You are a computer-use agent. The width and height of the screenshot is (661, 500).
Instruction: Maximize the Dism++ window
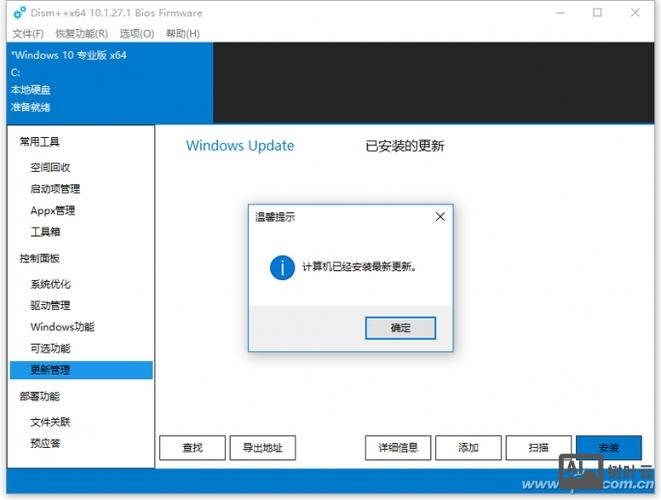[x=597, y=13]
